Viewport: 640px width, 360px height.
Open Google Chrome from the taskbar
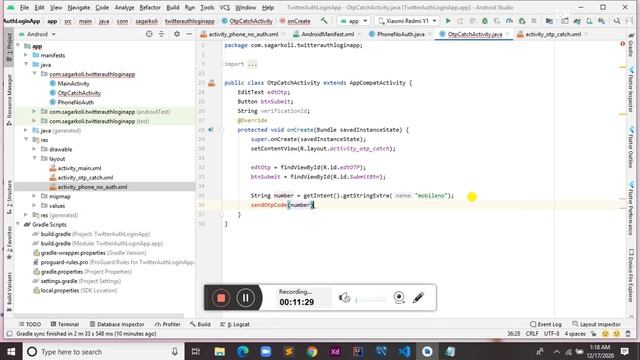click(312, 351)
